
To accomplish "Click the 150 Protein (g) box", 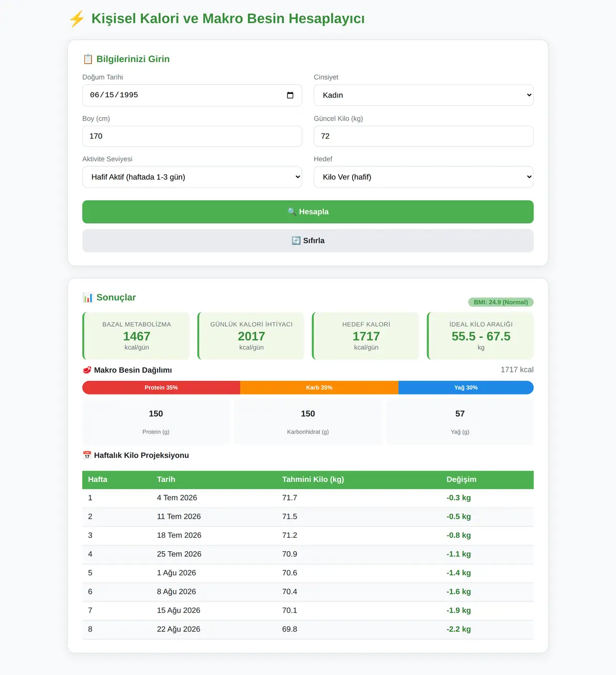I will pos(156,422).
